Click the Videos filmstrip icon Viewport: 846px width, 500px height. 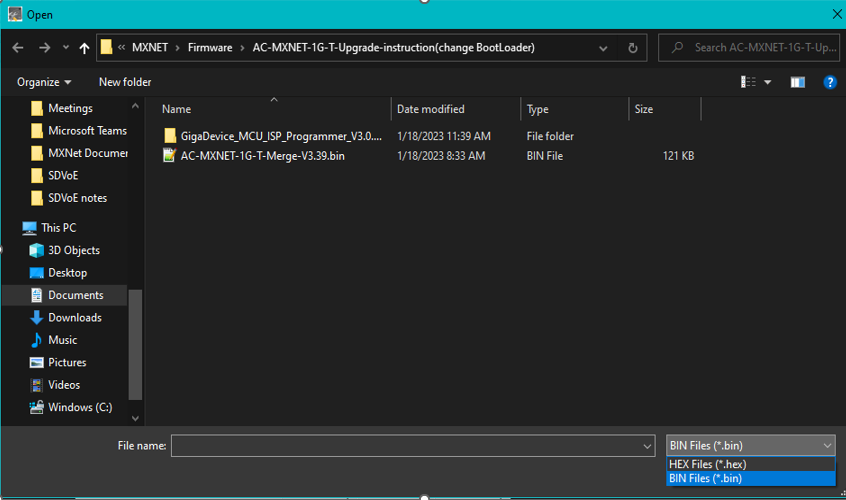pyautogui.click(x=37, y=385)
